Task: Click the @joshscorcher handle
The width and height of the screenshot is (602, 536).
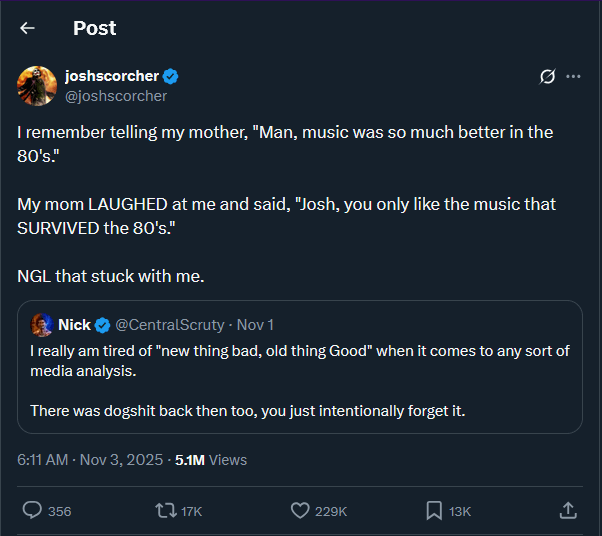Action: (116, 96)
